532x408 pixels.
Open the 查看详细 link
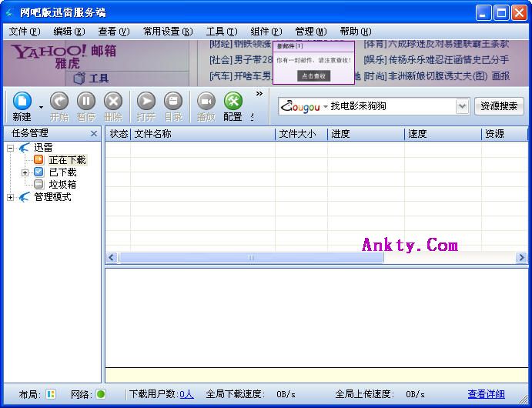click(487, 393)
